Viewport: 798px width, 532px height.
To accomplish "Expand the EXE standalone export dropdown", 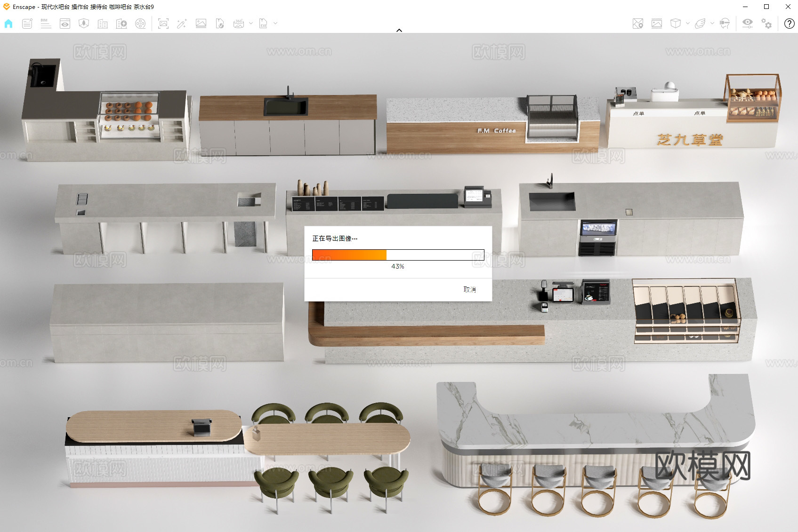I will click(x=275, y=23).
